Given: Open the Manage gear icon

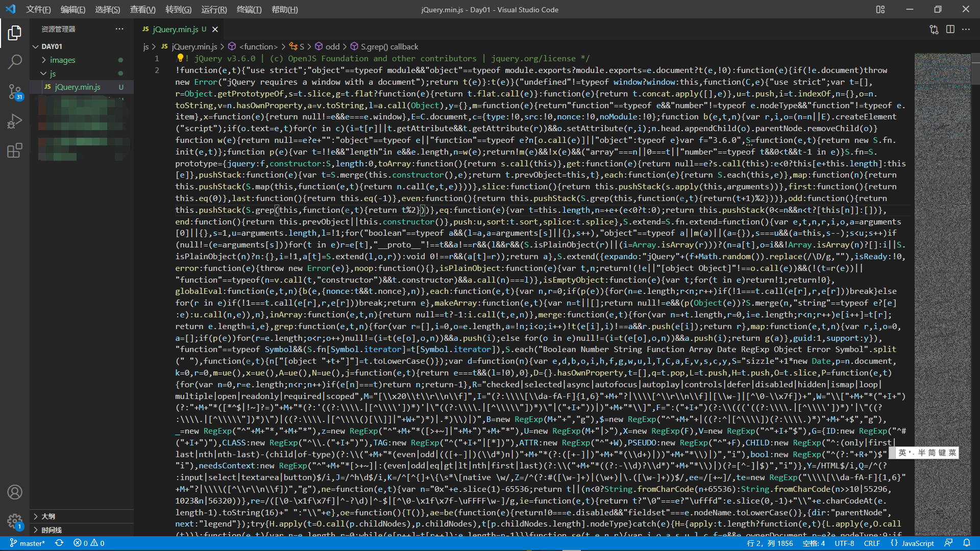Looking at the screenshot, I should click(x=15, y=521).
